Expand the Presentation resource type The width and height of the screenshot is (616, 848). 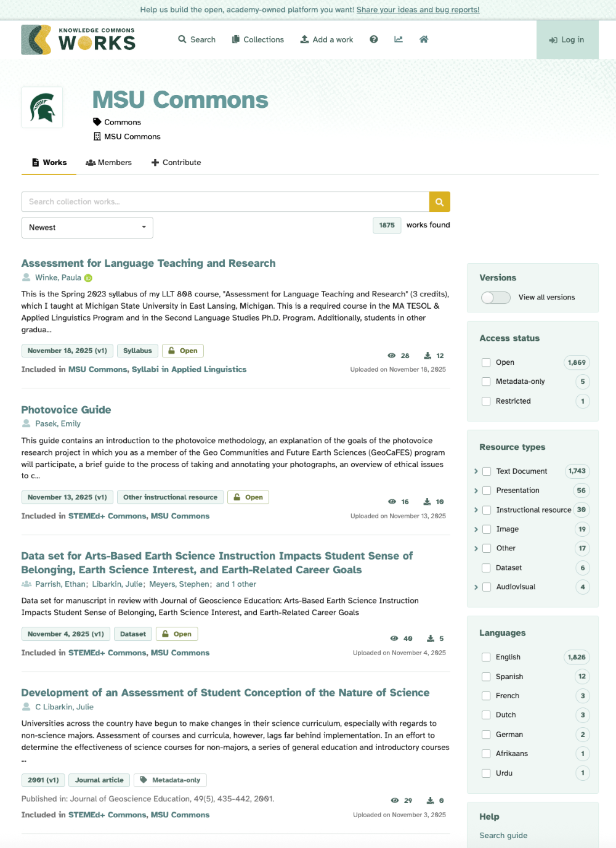(x=476, y=491)
